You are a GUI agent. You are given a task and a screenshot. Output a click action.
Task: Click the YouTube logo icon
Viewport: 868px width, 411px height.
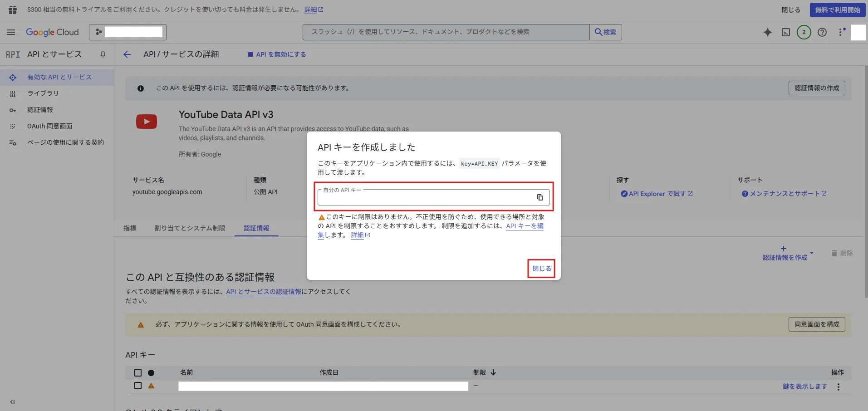click(x=147, y=122)
